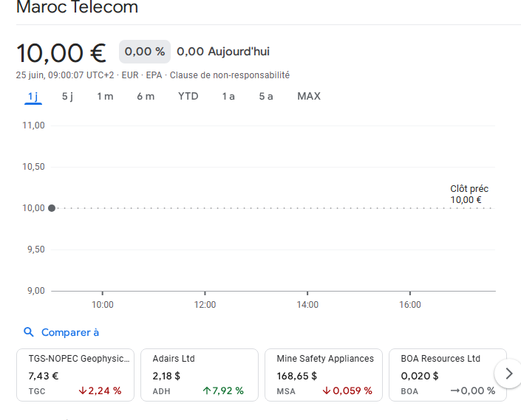Click the green up arrow on ADH card
This screenshot has height=420, width=521.
coord(206,390)
